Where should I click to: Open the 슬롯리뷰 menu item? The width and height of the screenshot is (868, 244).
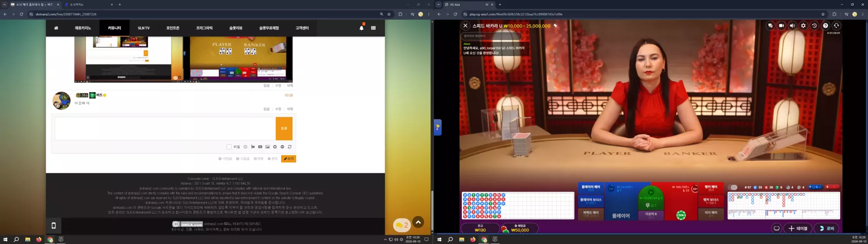pyautogui.click(x=236, y=28)
